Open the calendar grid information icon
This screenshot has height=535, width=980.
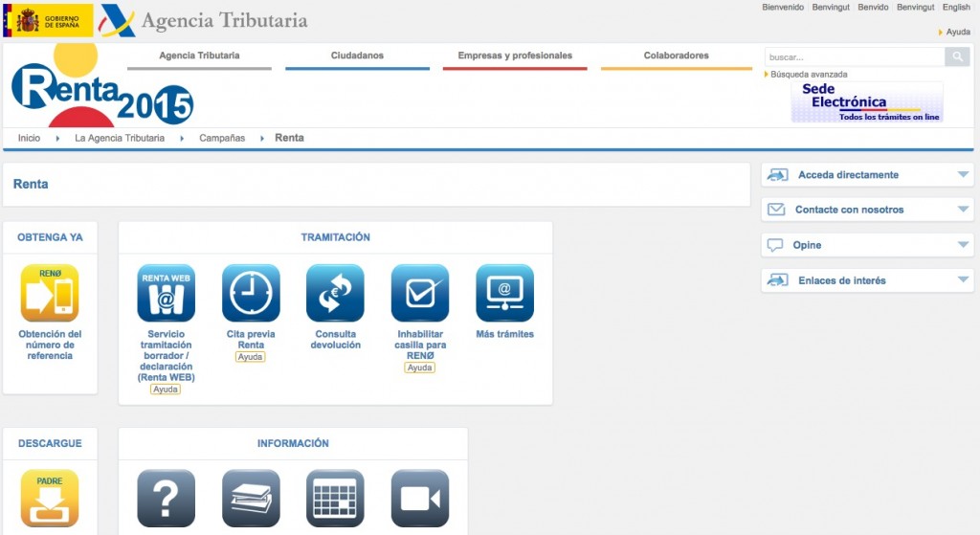click(335, 498)
